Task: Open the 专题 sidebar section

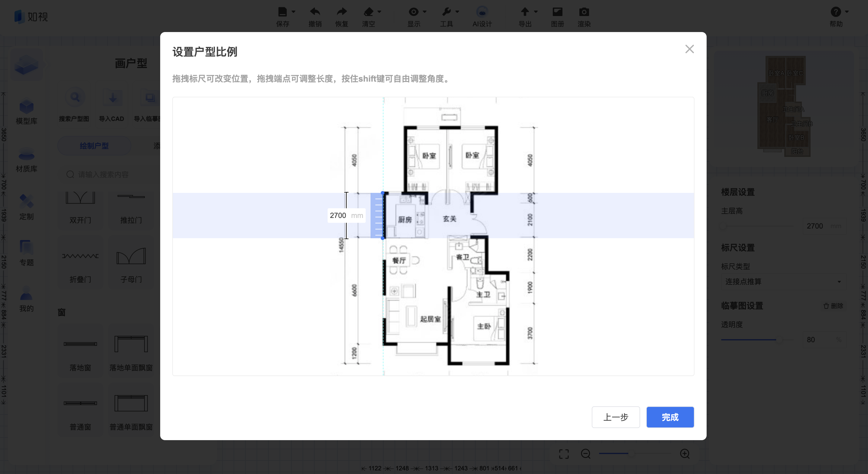Action: coord(26,253)
